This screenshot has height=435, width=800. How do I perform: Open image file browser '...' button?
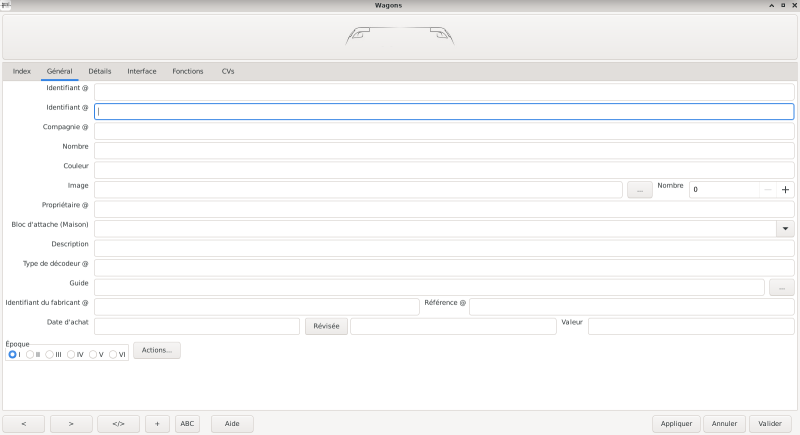coord(639,189)
